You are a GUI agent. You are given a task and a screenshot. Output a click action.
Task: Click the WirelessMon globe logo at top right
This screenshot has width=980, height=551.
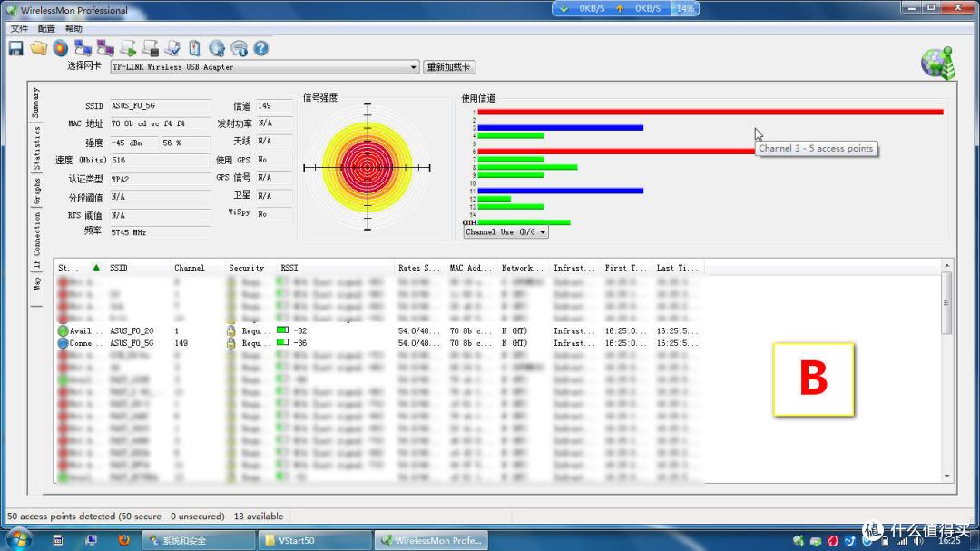point(938,64)
